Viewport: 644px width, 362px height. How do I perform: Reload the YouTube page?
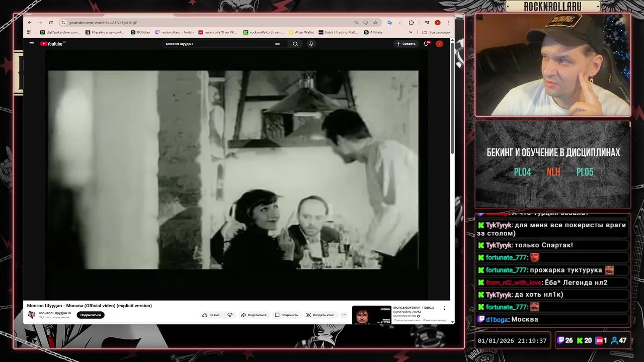pyautogui.click(x=50, y=23)
